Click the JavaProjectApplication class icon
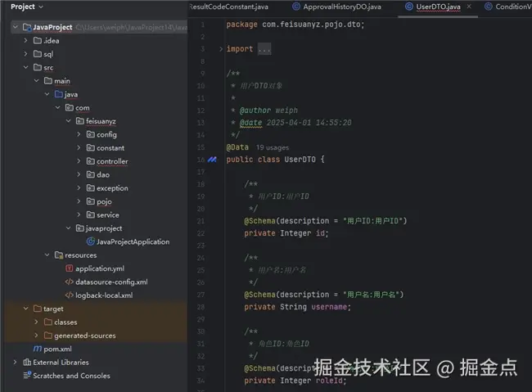The image size is (532, 392). pos(91,241)
